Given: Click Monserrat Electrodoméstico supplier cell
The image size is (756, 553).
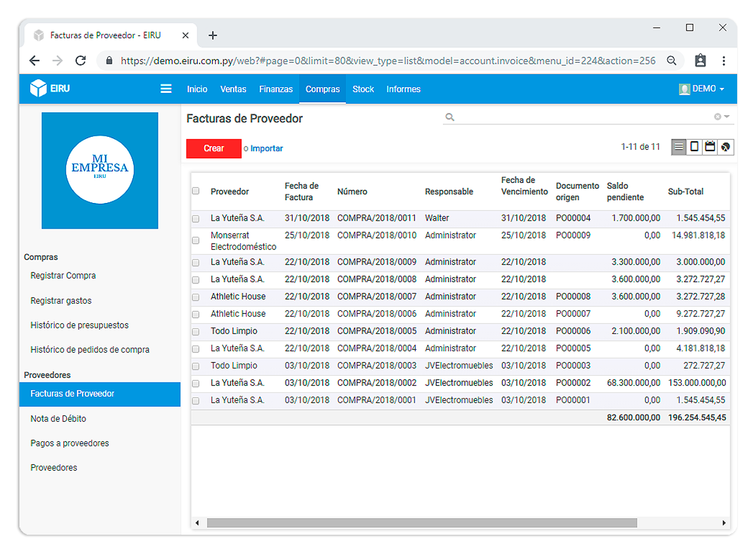Looking at the screenshot, I should (243, 241).
